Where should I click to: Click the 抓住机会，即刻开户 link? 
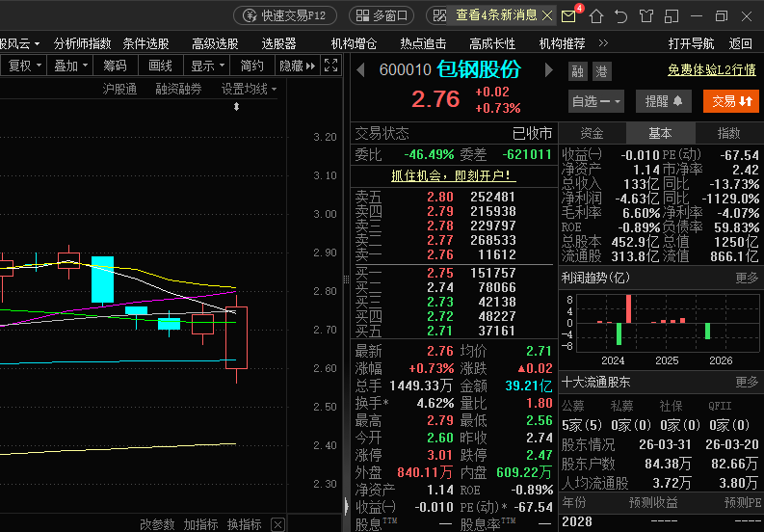pos(453,175)
